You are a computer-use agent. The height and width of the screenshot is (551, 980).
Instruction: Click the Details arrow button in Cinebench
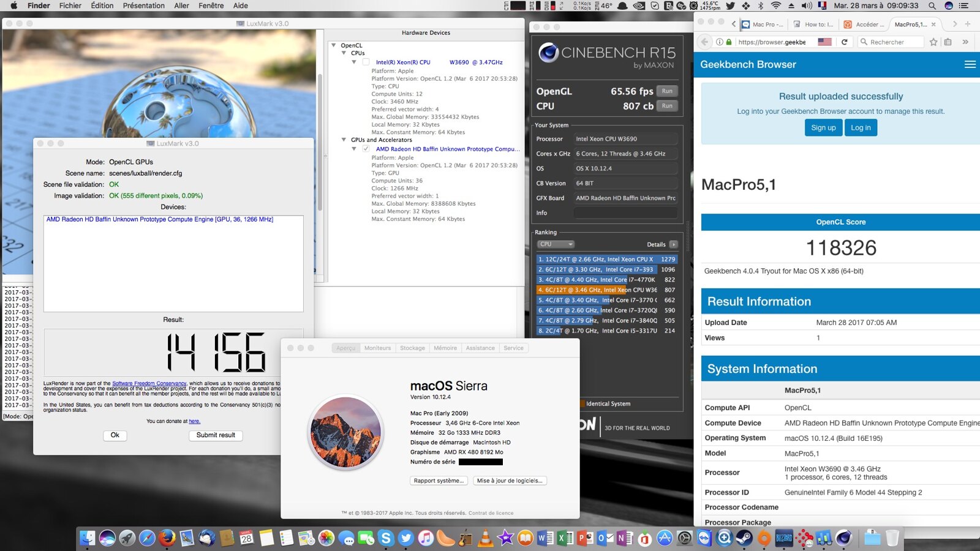pos(674,244)
